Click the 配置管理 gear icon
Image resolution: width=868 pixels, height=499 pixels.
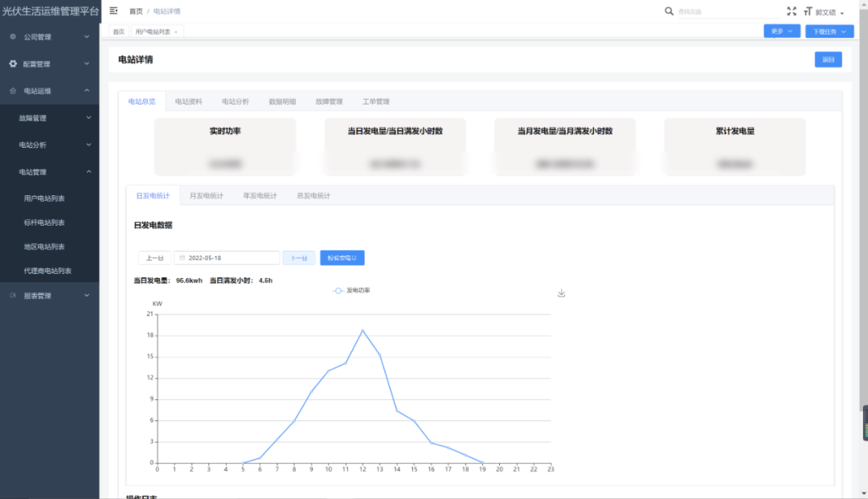[13, 63]
